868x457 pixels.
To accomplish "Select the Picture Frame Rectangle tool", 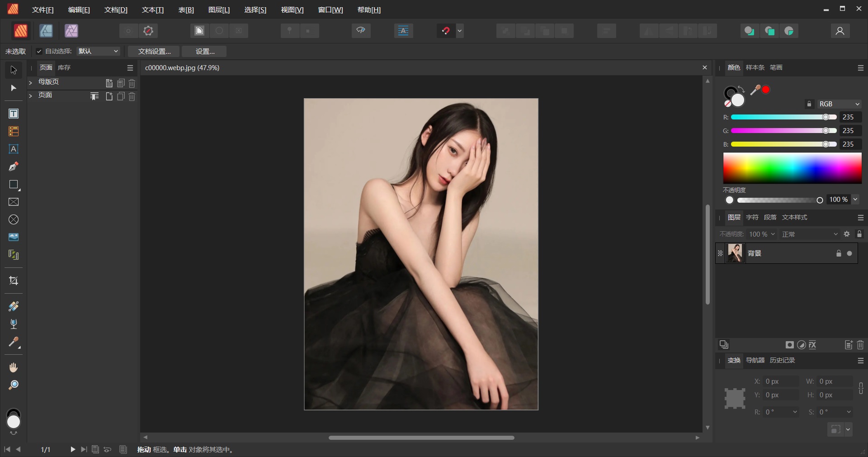I will click(13, 202).
